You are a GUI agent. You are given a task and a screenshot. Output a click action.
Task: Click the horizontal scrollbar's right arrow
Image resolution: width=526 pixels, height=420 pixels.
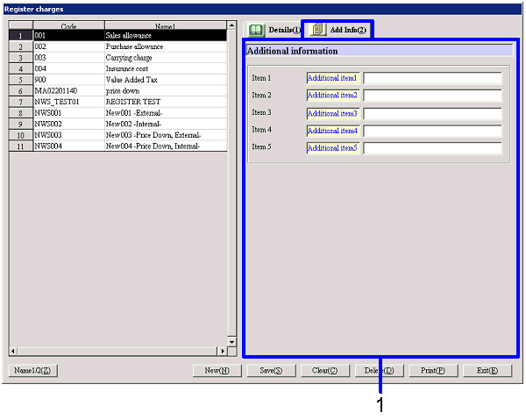(222, 351)
